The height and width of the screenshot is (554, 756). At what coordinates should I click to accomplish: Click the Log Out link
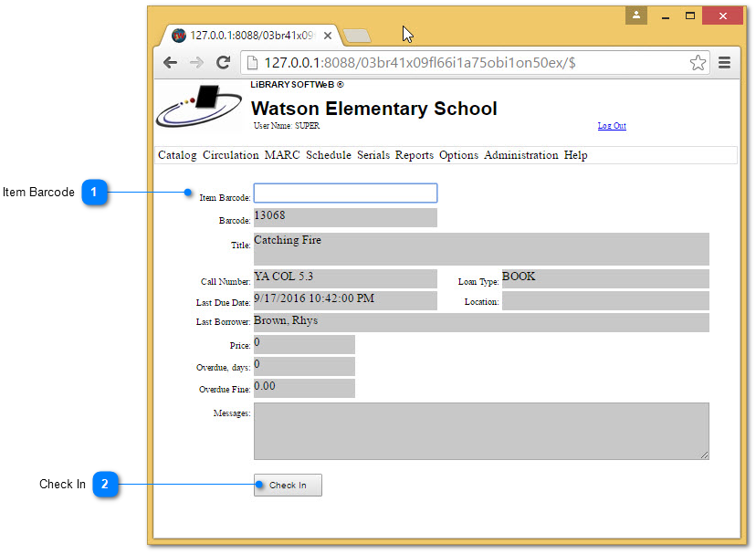tap(612, 126)
